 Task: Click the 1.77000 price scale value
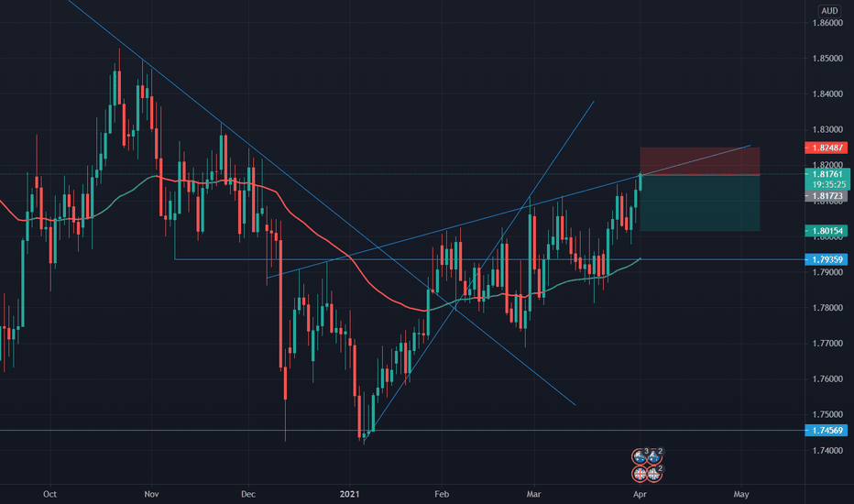(x=827, y=344)
